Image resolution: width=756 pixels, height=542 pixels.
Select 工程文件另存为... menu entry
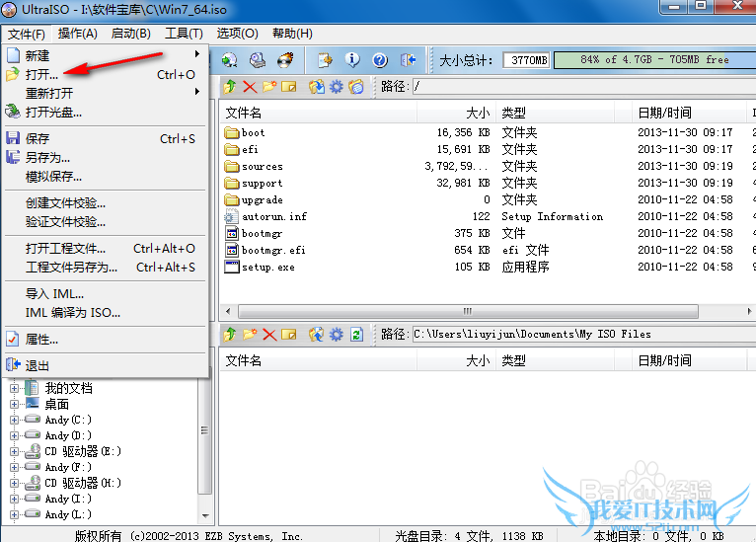pyautogui.click(x=105, y=268)
